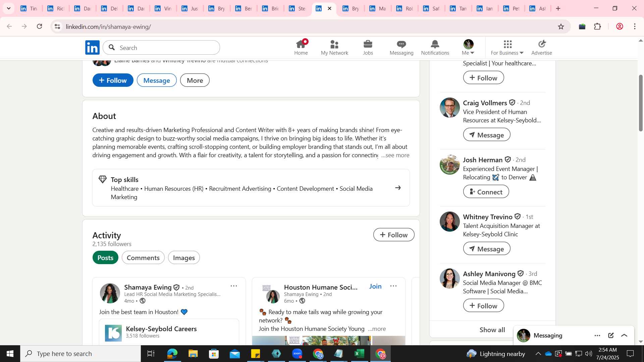Click Windows taskbar search box
Image resolution: width=644 pixels, height=362 pixels.
[x=80, y=354]
